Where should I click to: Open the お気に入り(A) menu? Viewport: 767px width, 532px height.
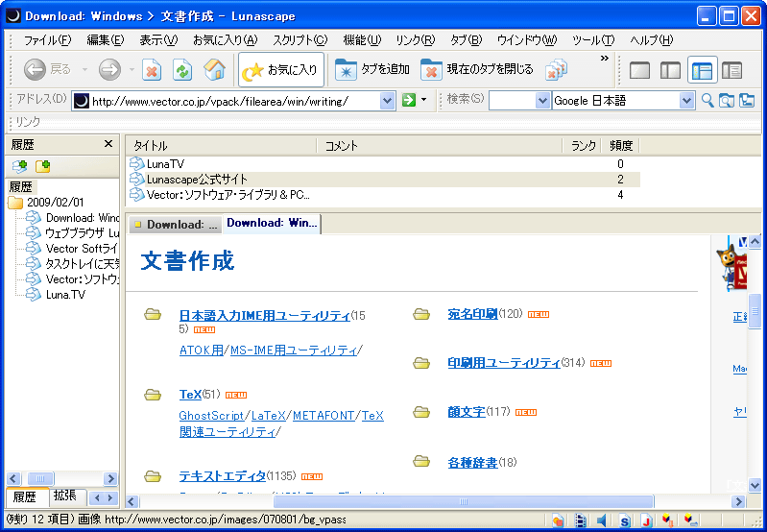tap(225, 40)
